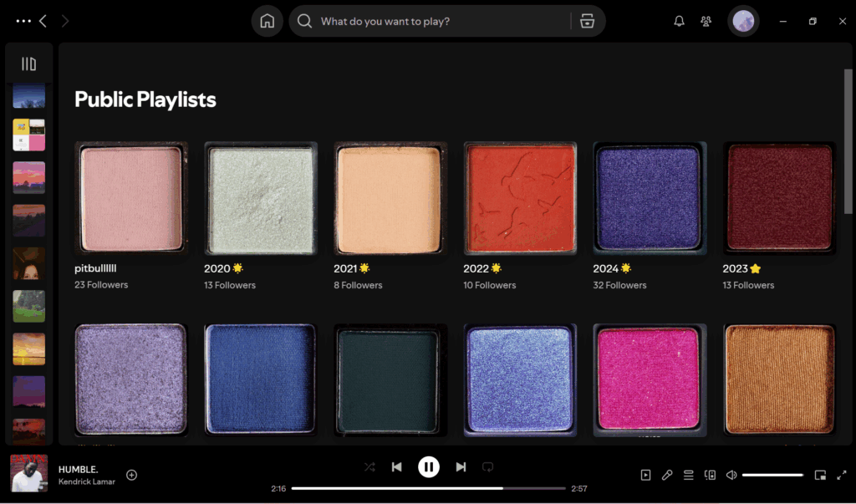Viewport: 856px width, 504px height.
Task: Toggle shuffle playback
Action: (x=369, y=466)
